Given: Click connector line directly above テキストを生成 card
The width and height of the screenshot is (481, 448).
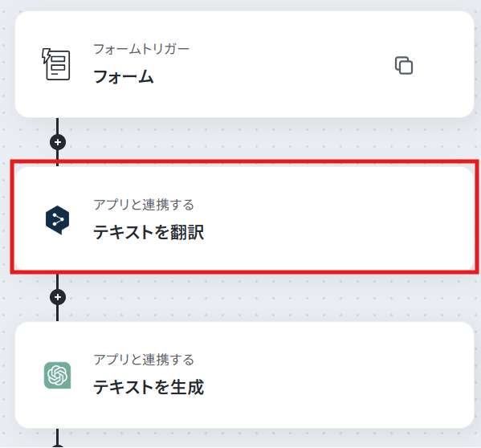Looking at the screenshot, I should pos(57,313).
